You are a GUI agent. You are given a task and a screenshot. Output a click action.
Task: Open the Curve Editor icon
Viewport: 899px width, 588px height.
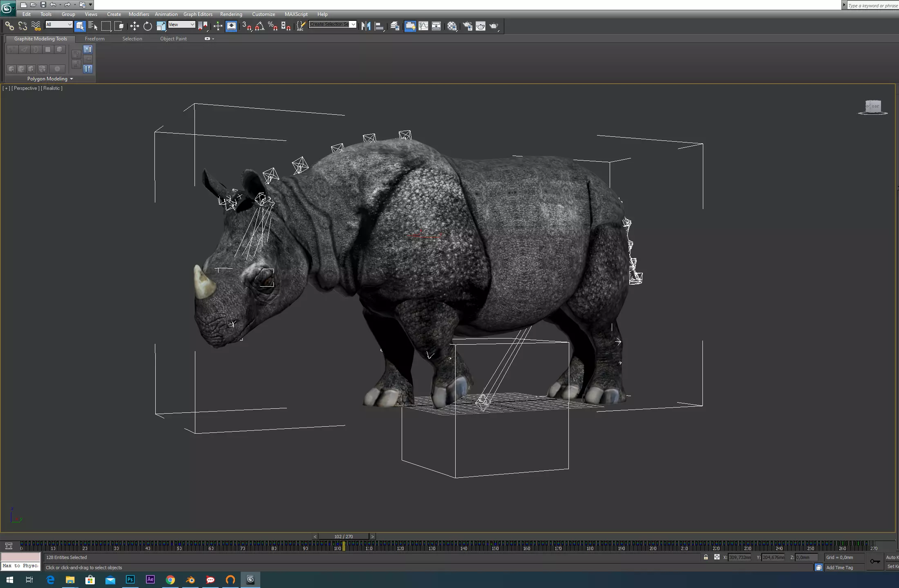point(423,26)
